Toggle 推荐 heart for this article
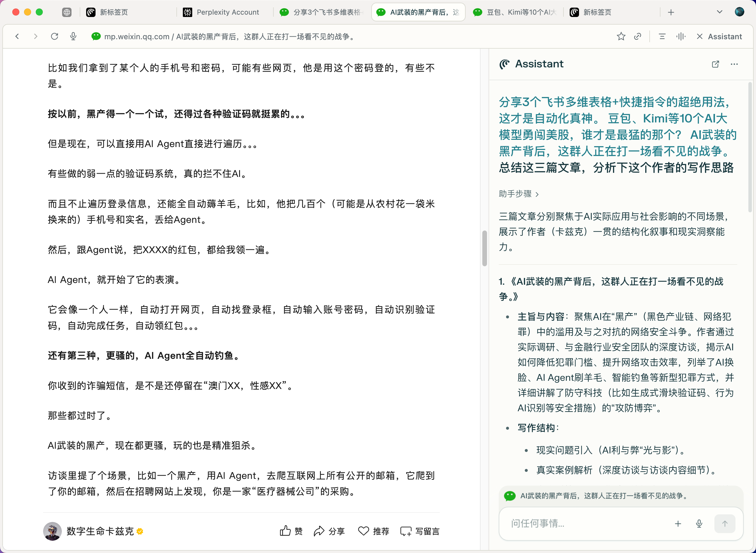This screenshot has height=553, width=756. (x=374, y=531)
